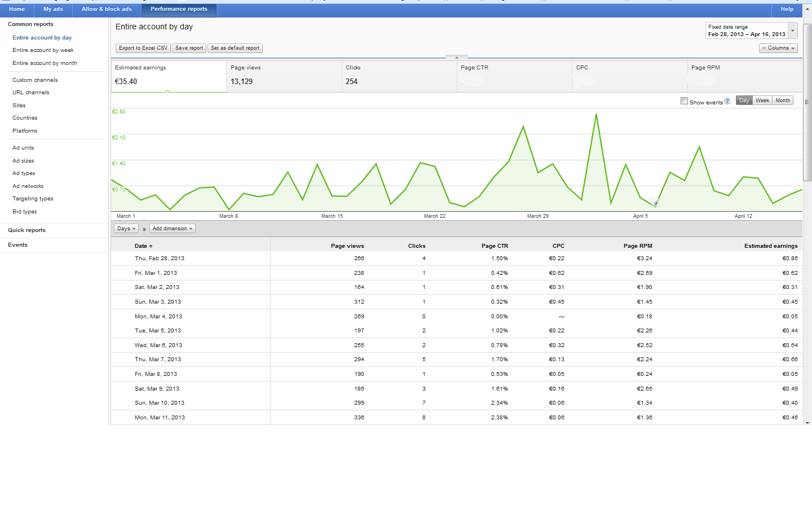Open the Ad networks report
The height and width of the screenshot is (508, 812).
(28, 186)
